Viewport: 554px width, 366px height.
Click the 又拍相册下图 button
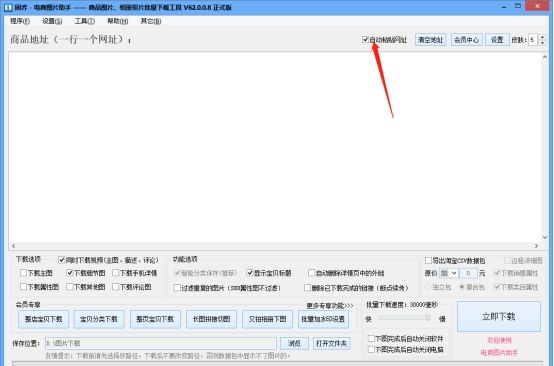click(x=267, y=319)
